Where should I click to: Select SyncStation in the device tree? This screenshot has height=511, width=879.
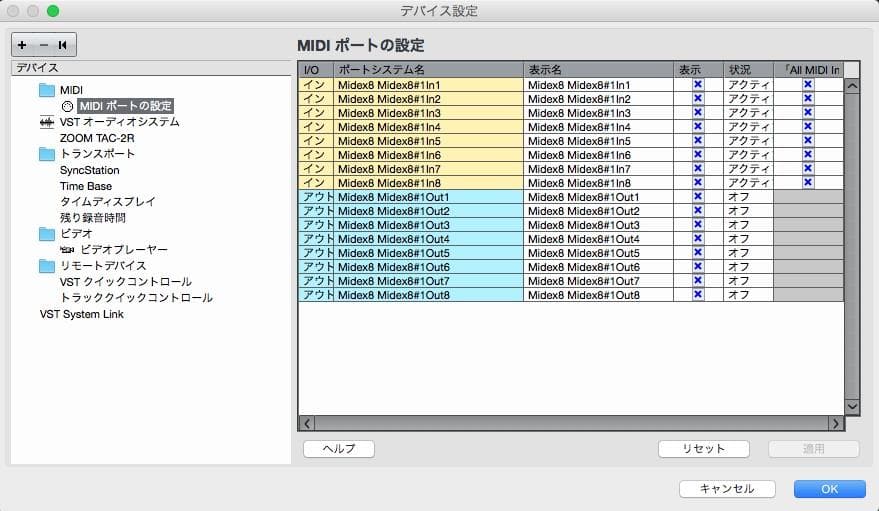click(x=90, y=170)
